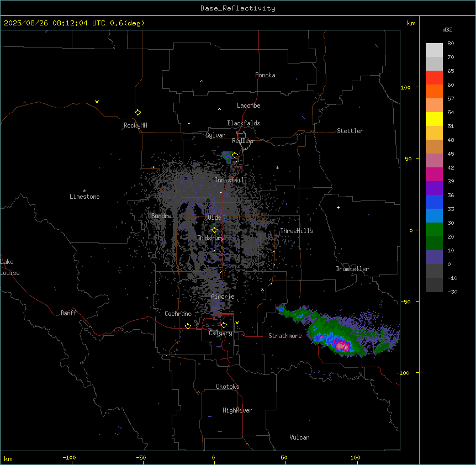This screenshot has height=465, width=476.
Task: Select the green 20-30 dBZ legend swatch
Action: click(x=434, y=230)
